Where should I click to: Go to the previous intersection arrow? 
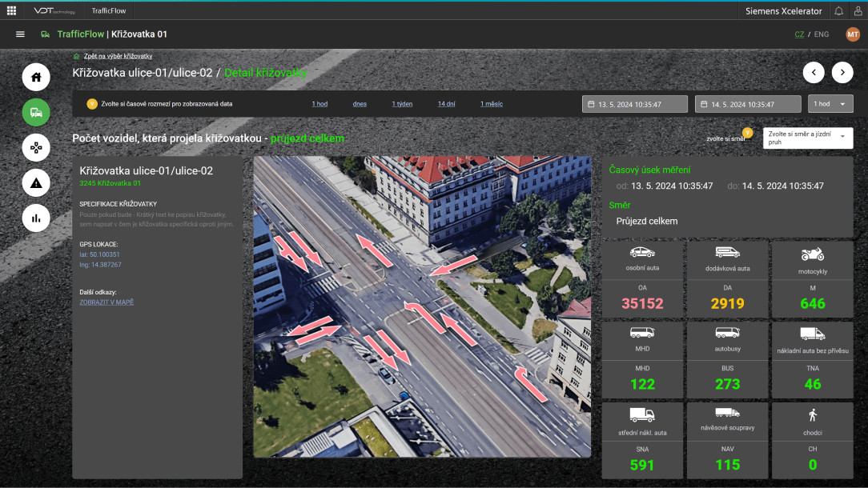tap(814, 72)
